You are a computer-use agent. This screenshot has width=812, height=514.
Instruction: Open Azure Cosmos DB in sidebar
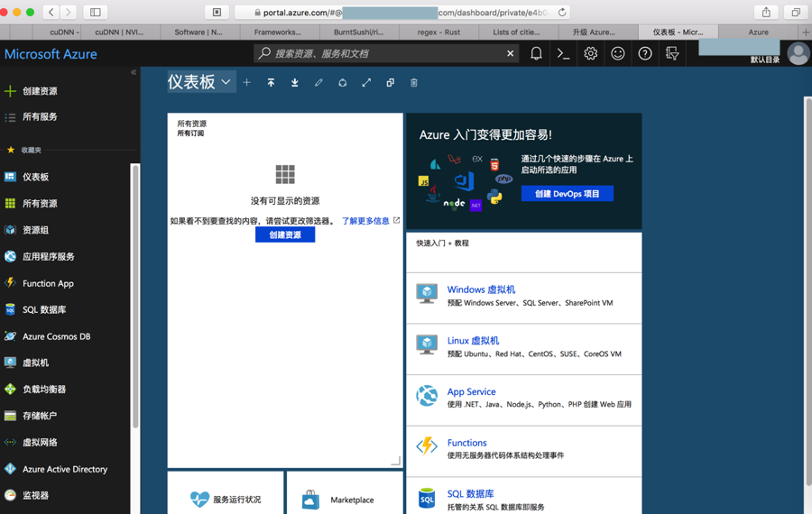tap(56, 336)
